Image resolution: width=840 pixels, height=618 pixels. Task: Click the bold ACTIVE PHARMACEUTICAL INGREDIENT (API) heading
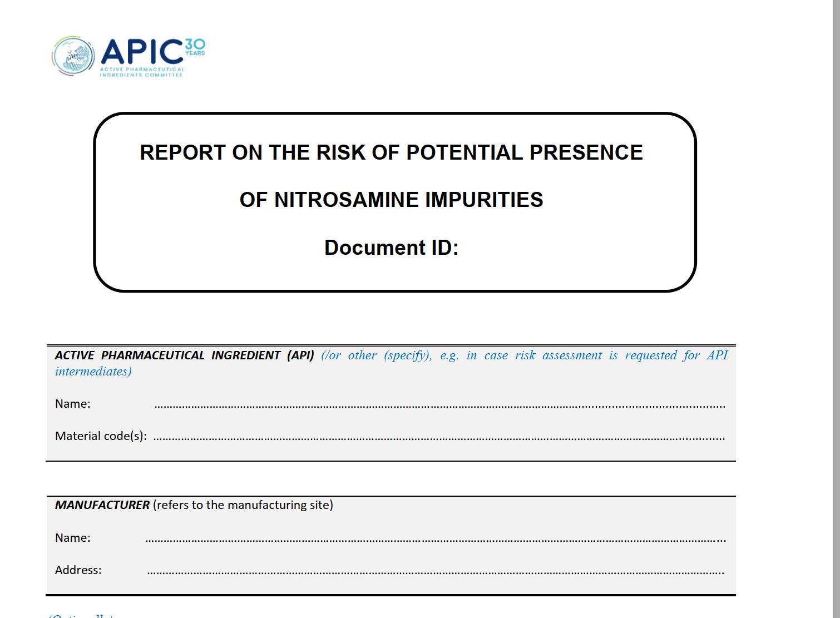pos(184,355)
